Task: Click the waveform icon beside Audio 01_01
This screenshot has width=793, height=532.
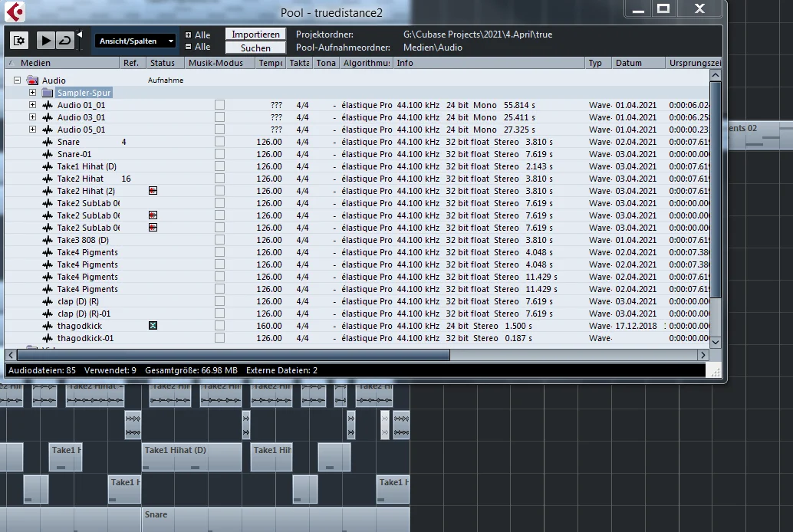Action: (48, 105)
